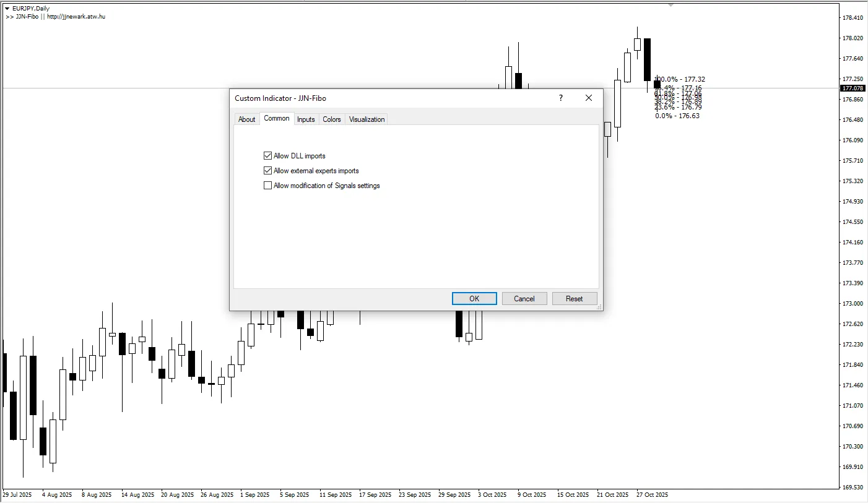Viewport: 868px width, 503px height.
Task: Click date label 11 Sep 2025
Action: point(336,495)
